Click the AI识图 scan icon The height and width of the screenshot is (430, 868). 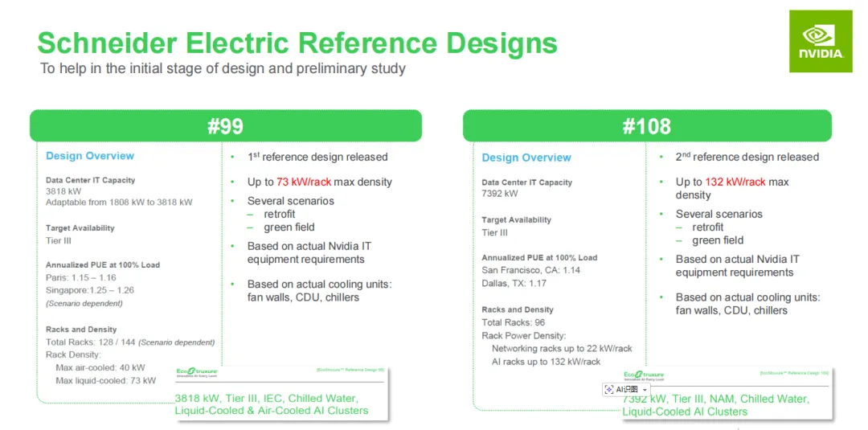(x=609, y=390)
